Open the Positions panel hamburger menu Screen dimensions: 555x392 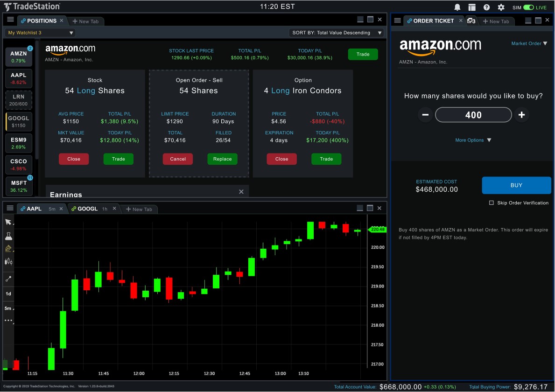tap(10, 20)
